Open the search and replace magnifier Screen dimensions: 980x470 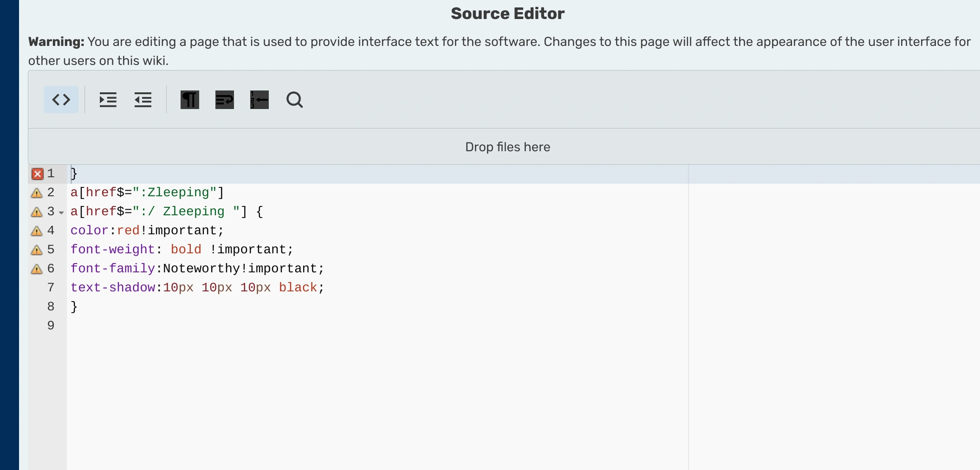click(x=294, y=100)
